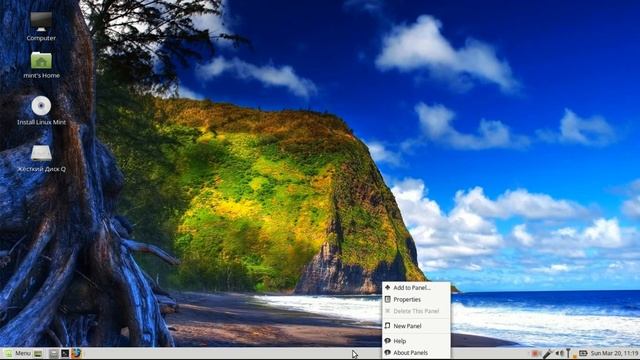Screen dimensions: 640x360
Task: Select Add to Panel... in context menu
Action: coord(416,288)
